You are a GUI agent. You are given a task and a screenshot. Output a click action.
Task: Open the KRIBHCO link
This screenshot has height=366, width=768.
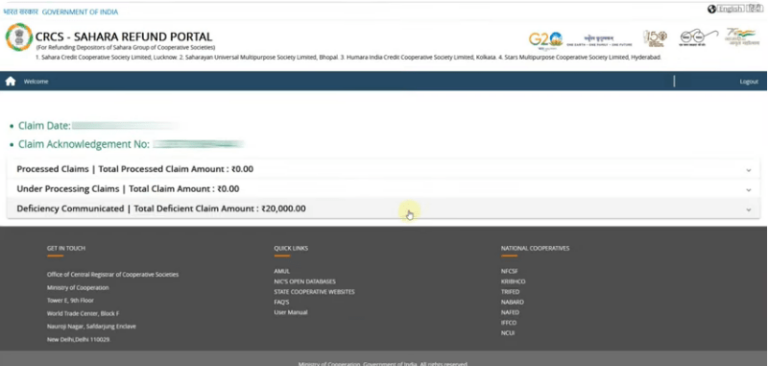tap(513, 282)
